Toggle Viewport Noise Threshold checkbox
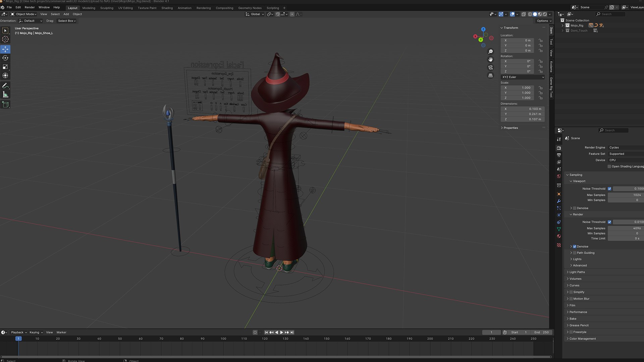This screenshot has height=362, width=644. click(609, 189)
